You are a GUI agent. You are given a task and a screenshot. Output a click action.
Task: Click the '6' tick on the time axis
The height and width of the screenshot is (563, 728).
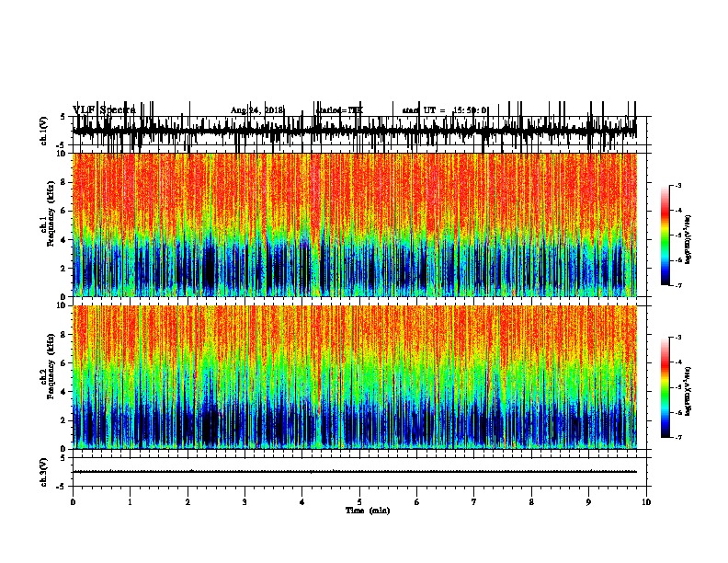tap(417, 502)
